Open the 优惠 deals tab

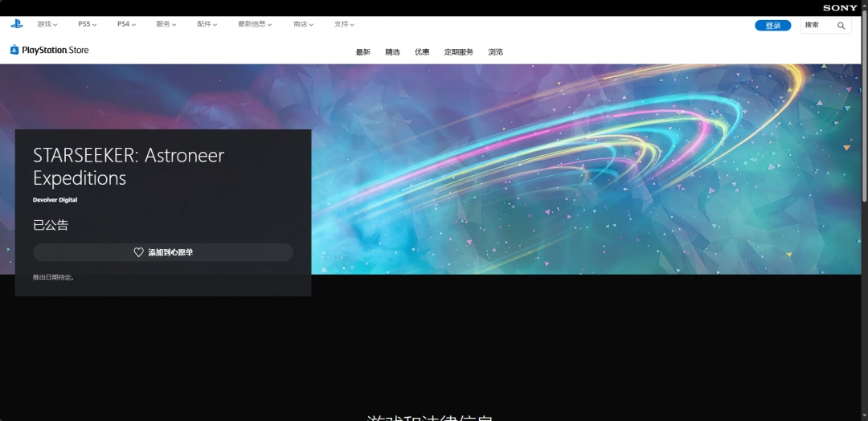[422, 52]
